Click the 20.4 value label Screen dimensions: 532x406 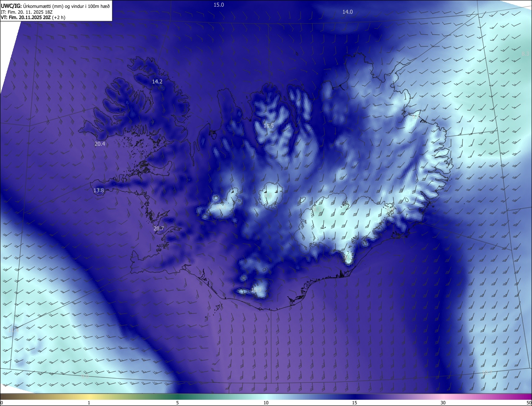pyautogui.click(x=100, y=144)
